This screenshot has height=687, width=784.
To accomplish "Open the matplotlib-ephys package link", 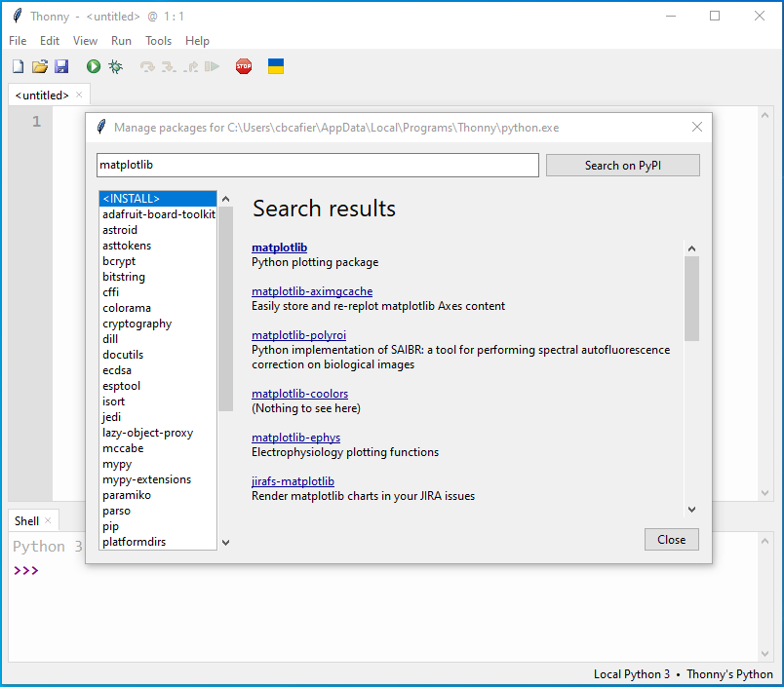I will (295, 438).
